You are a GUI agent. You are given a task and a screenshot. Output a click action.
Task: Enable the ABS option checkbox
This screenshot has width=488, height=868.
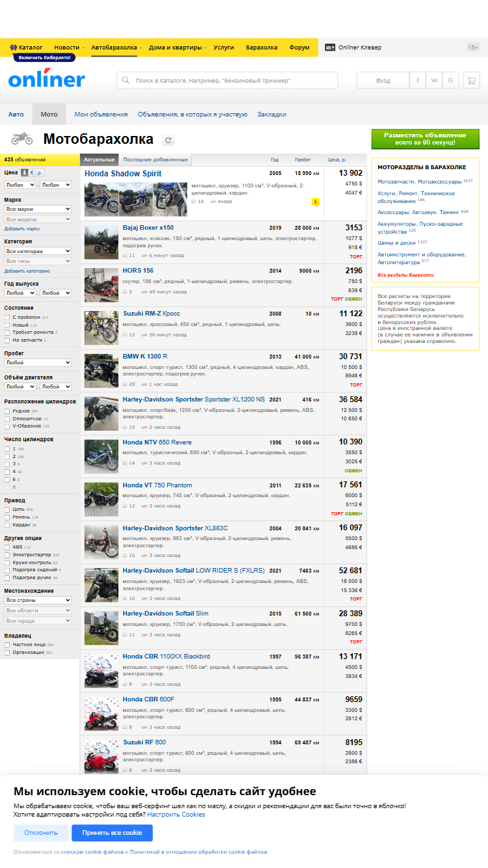pyautogui.click(x=7, y=547)
